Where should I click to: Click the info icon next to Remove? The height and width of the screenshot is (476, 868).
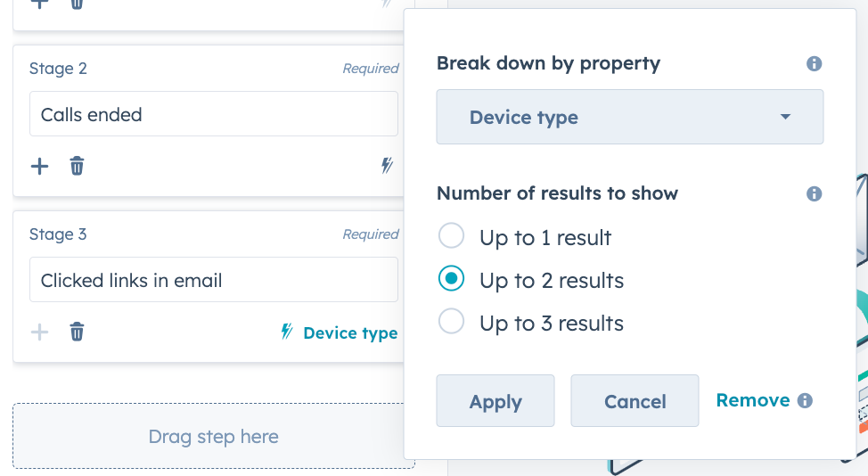pos(805,400)
